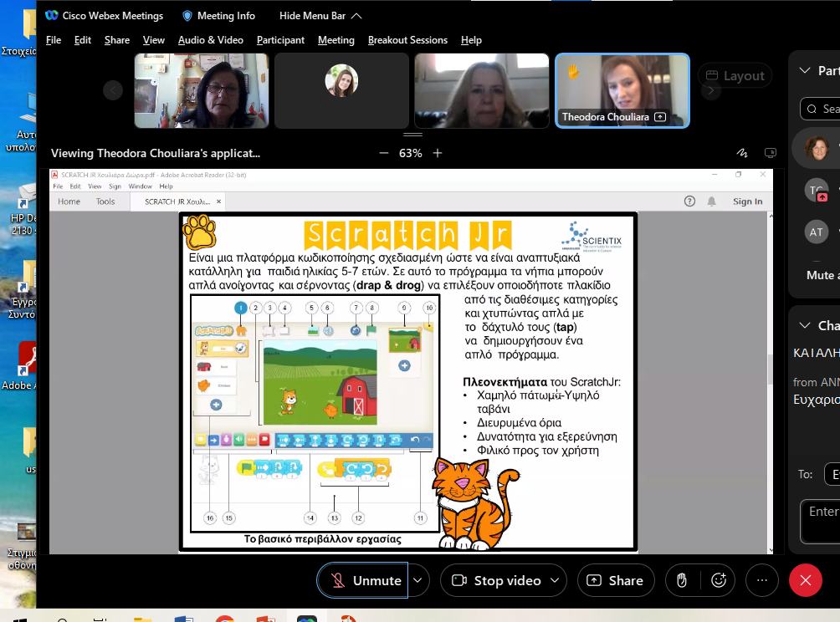Viewport: 840px width, 622px height.
Task: Expand audio options arrow next to Unmute
Action: tap(417, 580)
